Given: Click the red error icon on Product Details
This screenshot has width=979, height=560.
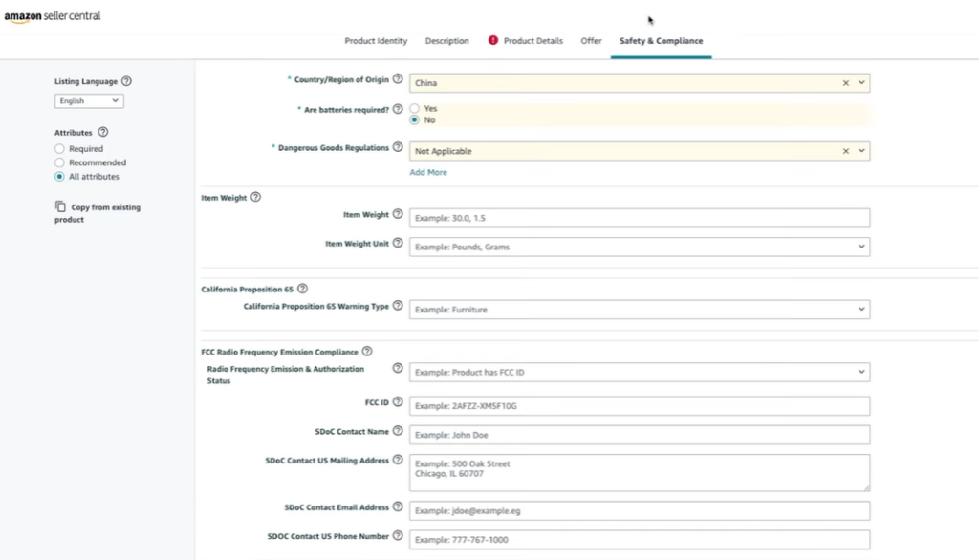Looking at the screenshot, I should [x=493, y=40].
